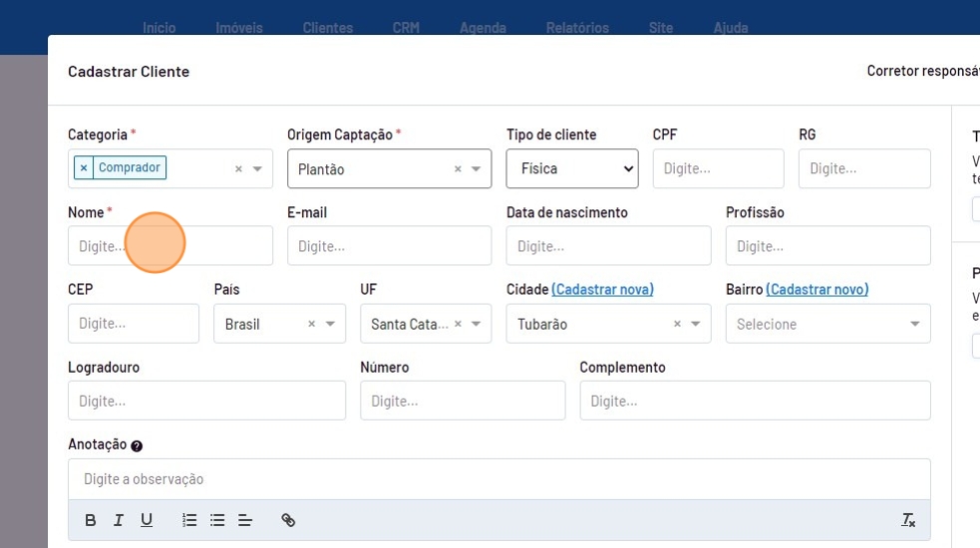
Task: Click the Anotação help question-mark icon
Action: [x=137, y=446]
